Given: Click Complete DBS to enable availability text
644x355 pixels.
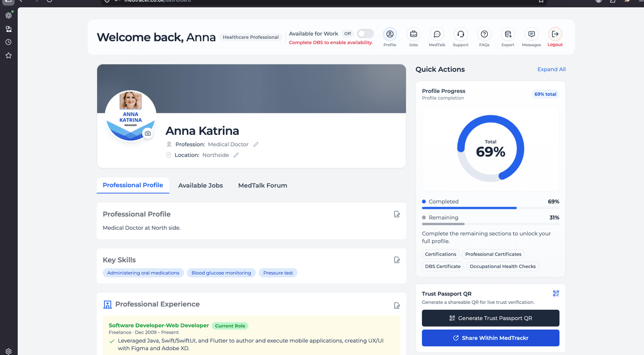Looking at the screenshot, I should (x=331, y=42).
